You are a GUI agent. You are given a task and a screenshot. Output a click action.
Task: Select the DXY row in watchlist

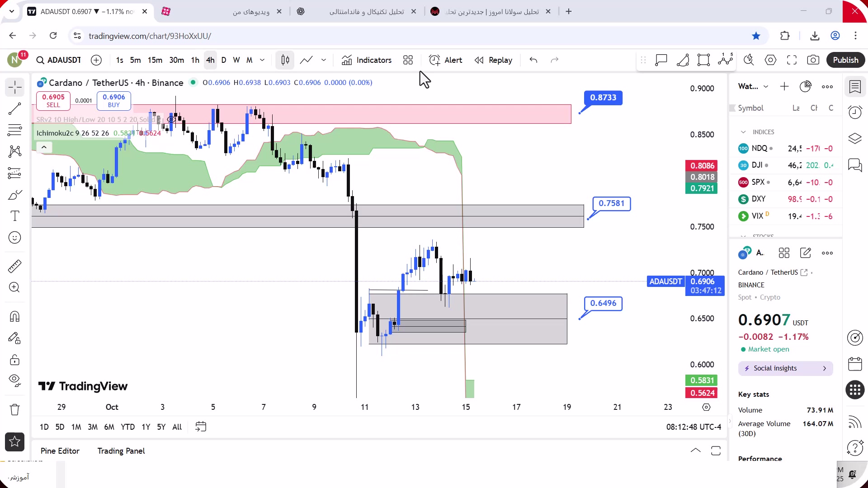tap(786, 199)
